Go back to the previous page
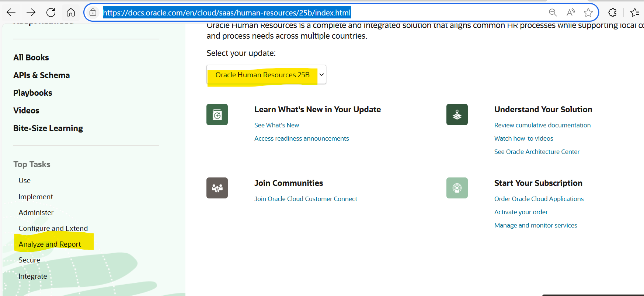The width and height of the screenshot is (644, 296). tap(11, 13)
